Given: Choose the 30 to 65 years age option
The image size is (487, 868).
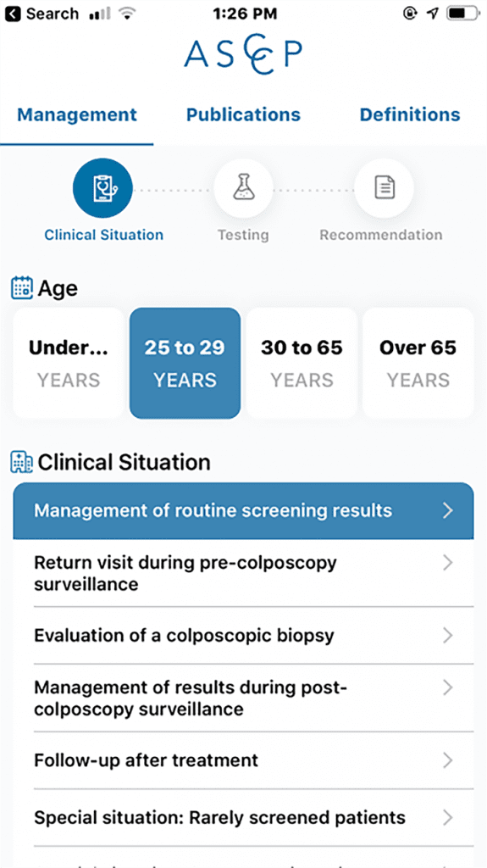Looking at the screenshot, I should pos(302,363).
